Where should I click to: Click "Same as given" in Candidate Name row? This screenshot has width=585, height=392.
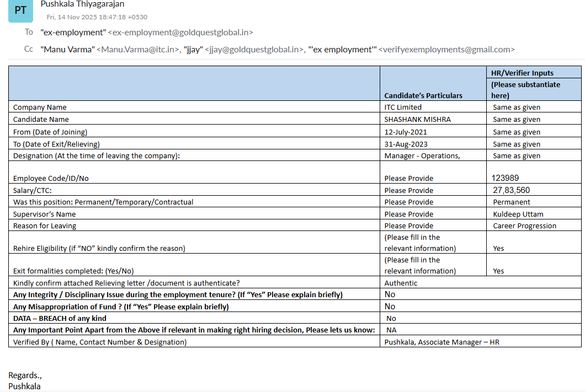coord(517,120)
